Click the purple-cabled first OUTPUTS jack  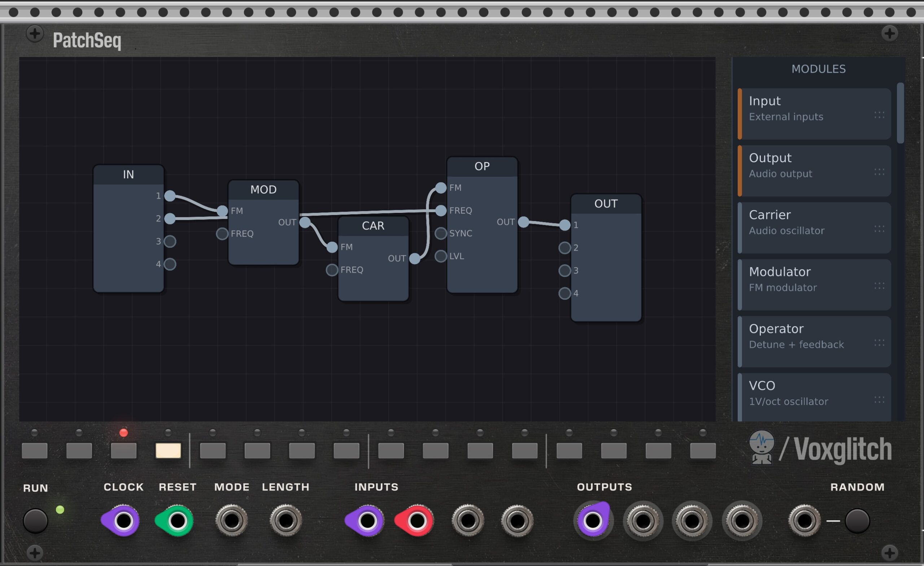(593, 521)
